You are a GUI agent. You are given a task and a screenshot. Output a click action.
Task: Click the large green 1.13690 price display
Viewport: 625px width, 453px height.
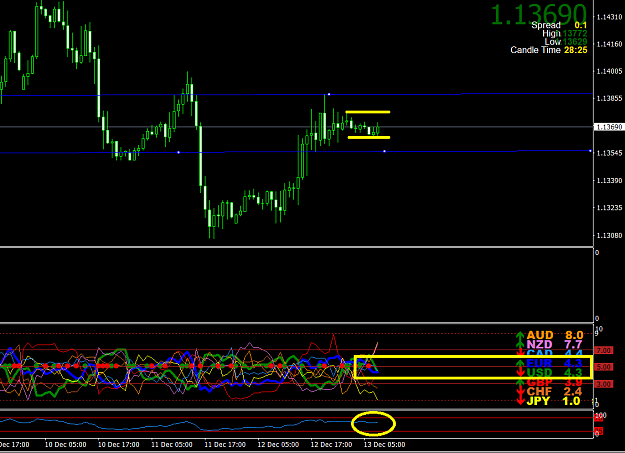click(x=539, y=14)
